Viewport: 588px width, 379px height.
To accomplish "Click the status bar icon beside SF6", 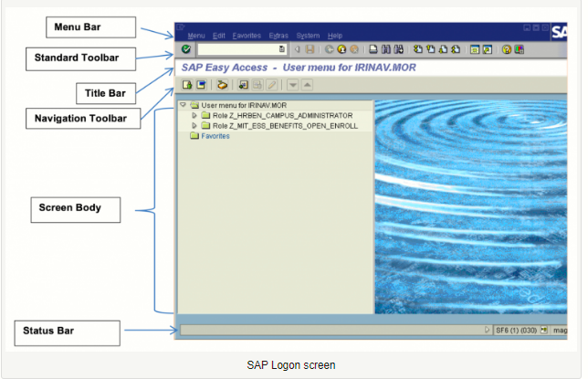I will [x=544, y=330].
